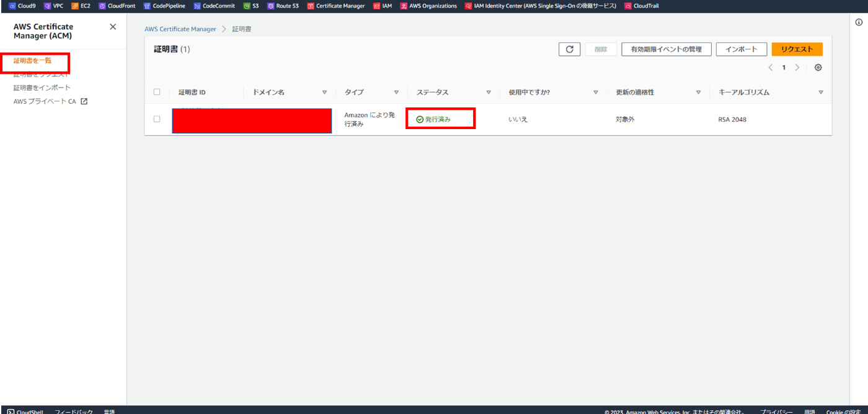Open 証明書をインポート in the sidebar

(42, 88)
